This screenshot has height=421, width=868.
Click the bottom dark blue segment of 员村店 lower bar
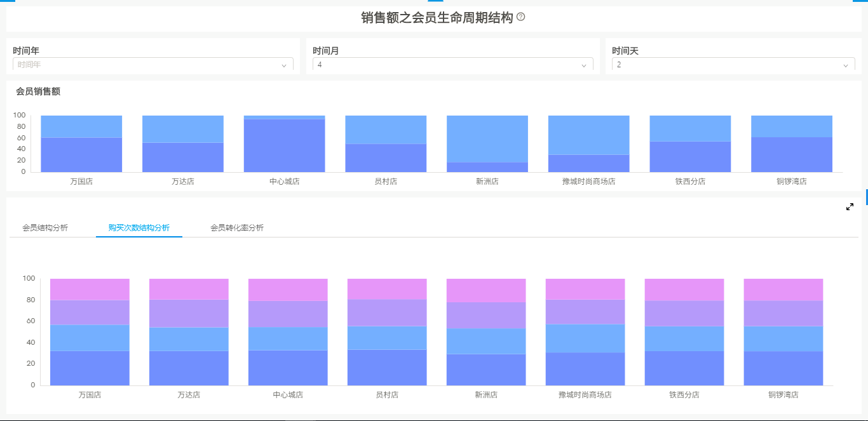click(x=387, y=367)
